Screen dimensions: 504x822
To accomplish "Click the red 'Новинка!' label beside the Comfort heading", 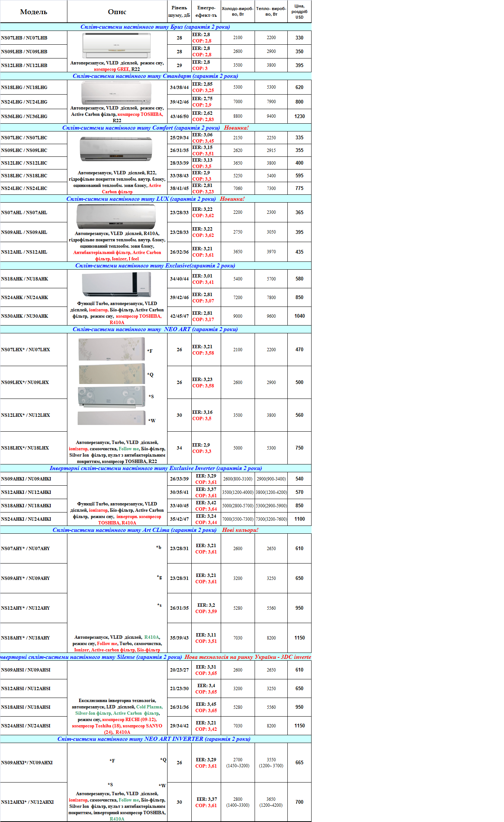I will (236, 128).
